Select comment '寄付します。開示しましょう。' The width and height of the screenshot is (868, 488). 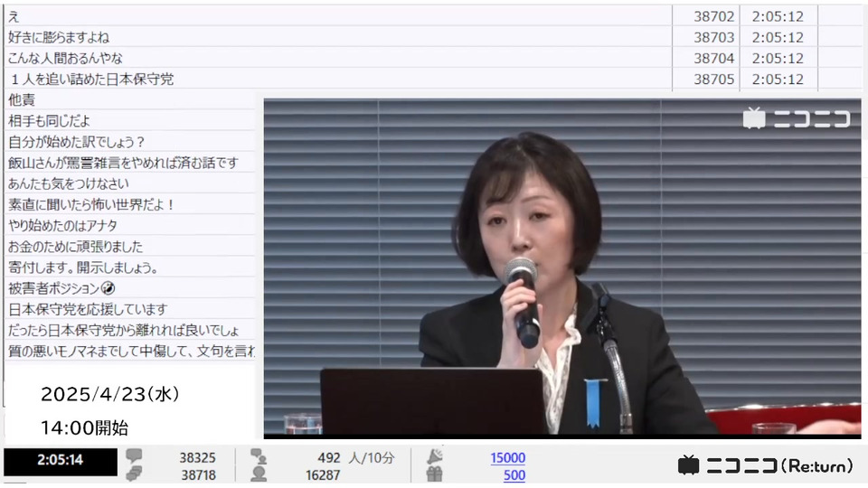(130, 267)
